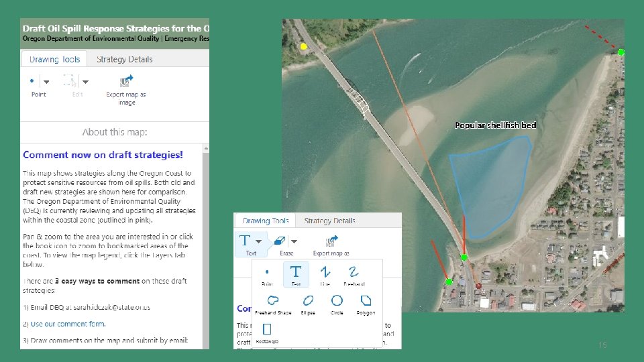
Task: Click the 'About this map:' header
Action: tap(115, 132)
